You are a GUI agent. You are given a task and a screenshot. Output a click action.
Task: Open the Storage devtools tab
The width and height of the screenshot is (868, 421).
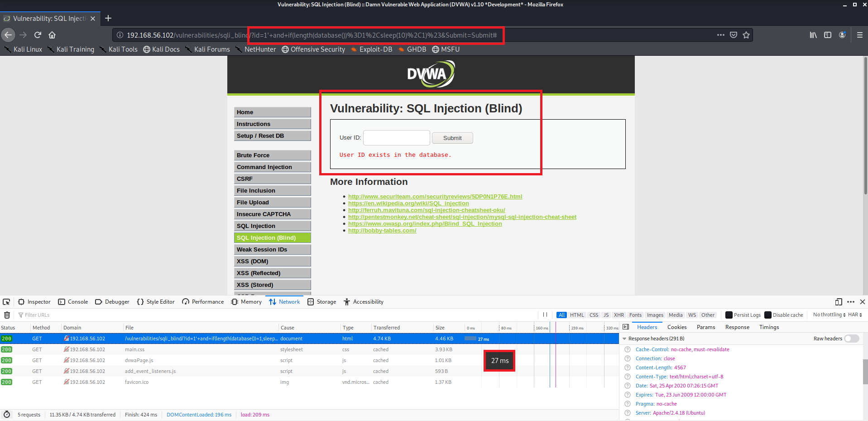point(322,302)
